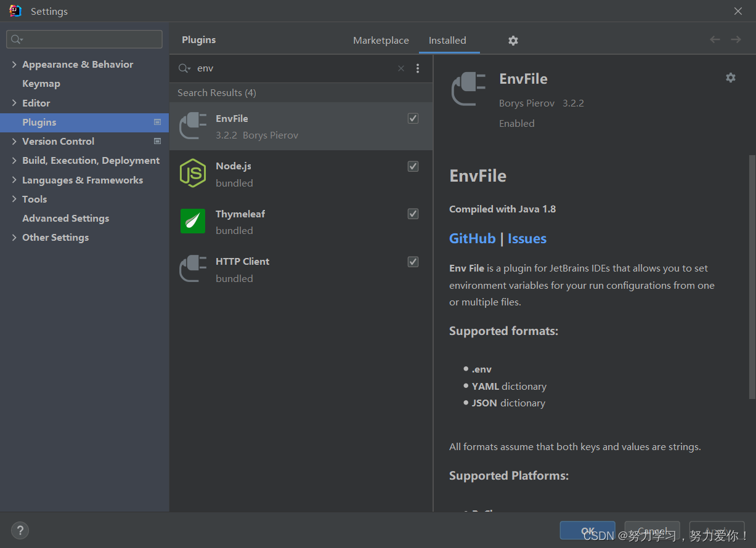Confirm with the OK button
Viewport: 756px width, 548px height.
click(x=588, y=530)
